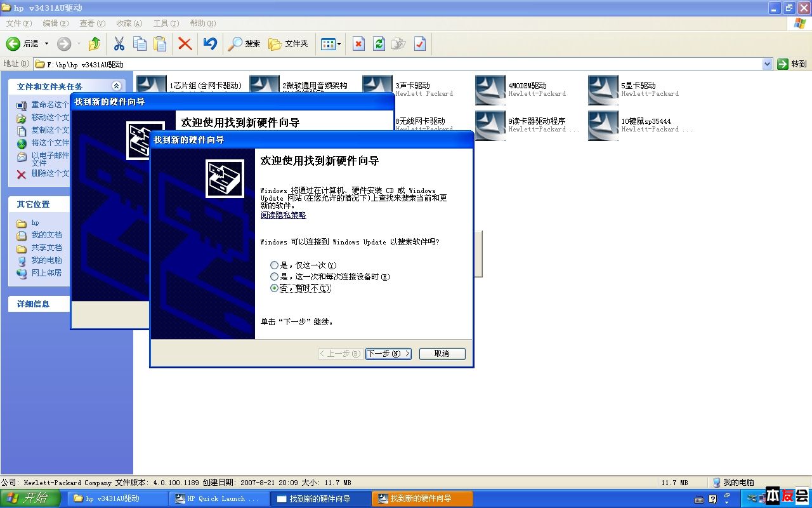Open 我的电脑 in Other Places
This screenshot has height=508, width=812.
pyautogui.click(x=46, y=260)
